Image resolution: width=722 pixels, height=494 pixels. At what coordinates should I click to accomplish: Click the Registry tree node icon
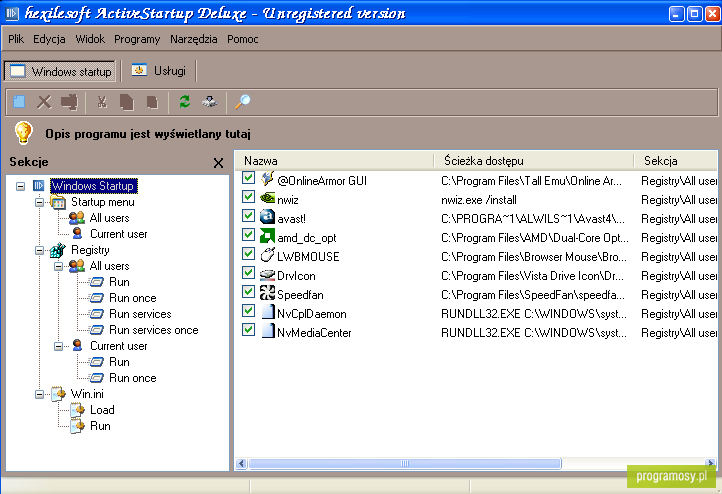[58, 250]
